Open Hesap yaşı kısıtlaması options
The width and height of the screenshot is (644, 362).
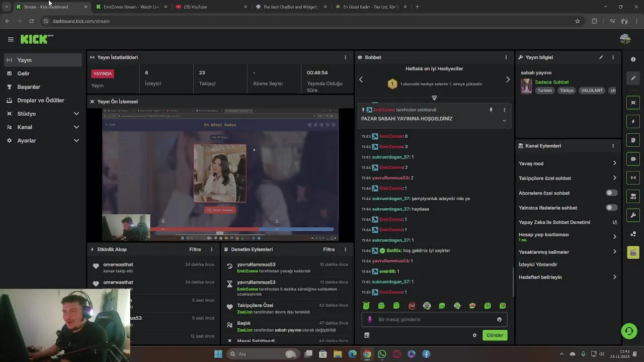tap(614, 237)
